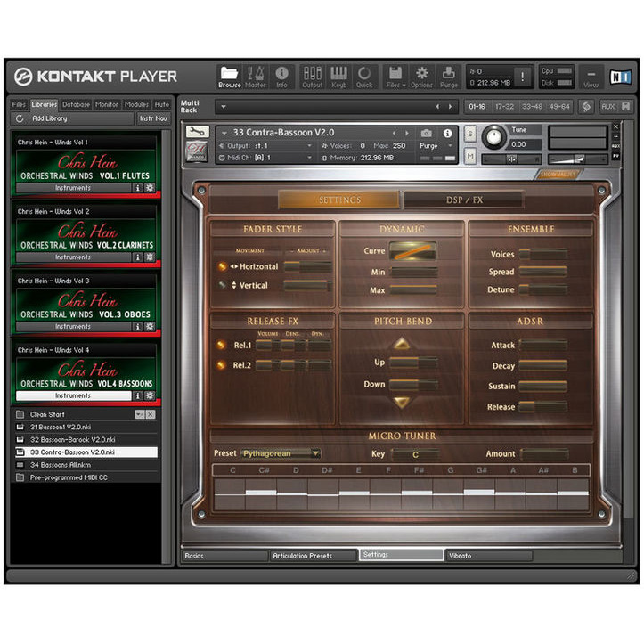
Task: Click Instruments button of Winds Vol 4 Bassoons
Action: click(x=73, y=395)
